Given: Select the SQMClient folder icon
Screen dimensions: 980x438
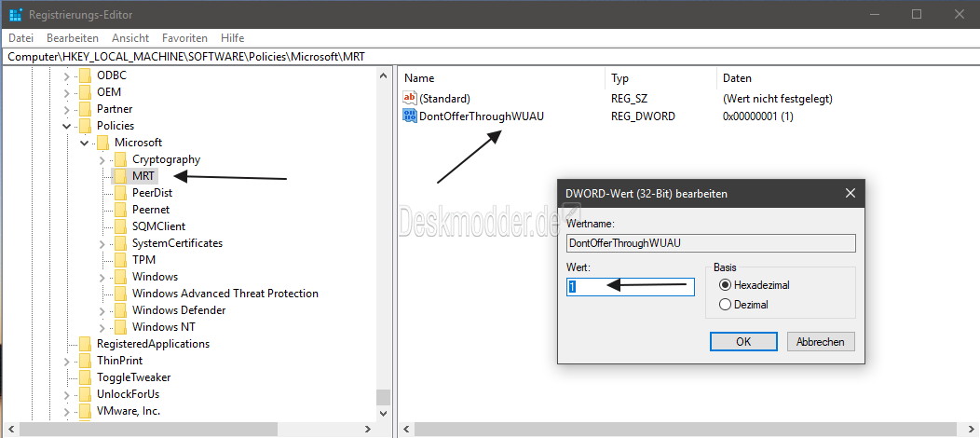Looking at the screenshot, I should pos(120,226).
